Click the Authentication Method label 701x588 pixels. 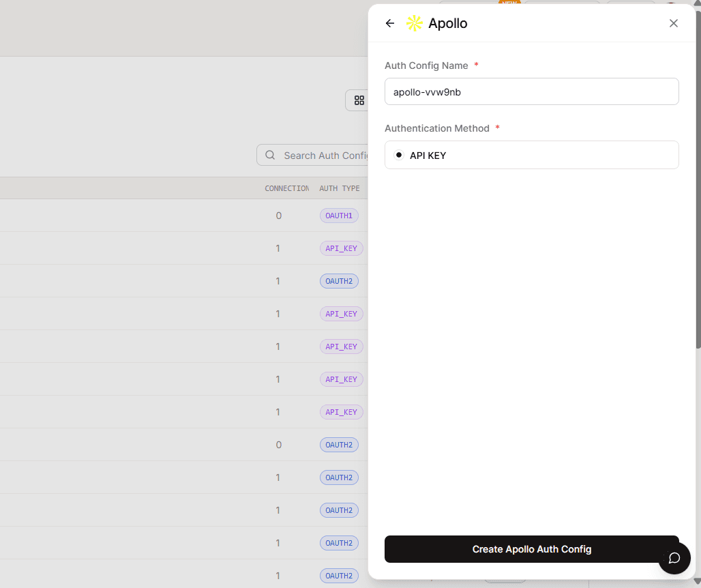437,128
